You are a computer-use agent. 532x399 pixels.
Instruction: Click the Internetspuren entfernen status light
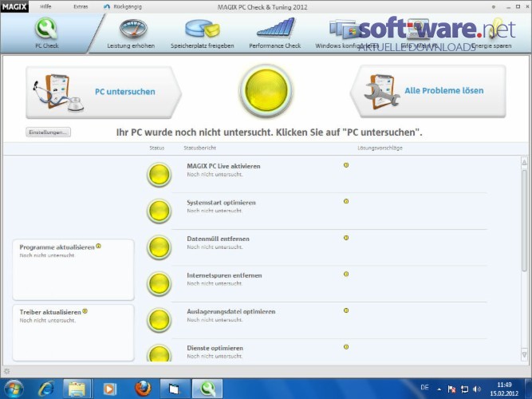point(159,283)
